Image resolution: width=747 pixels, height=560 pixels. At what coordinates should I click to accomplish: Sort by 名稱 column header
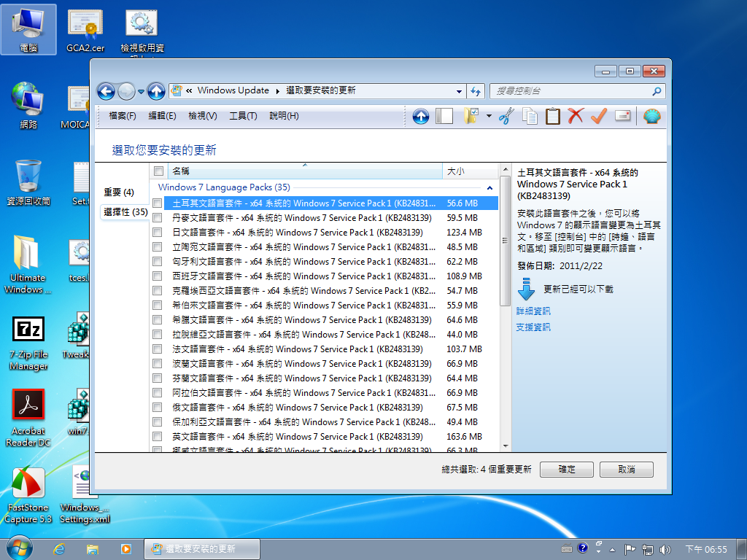[x=305, y=171]
